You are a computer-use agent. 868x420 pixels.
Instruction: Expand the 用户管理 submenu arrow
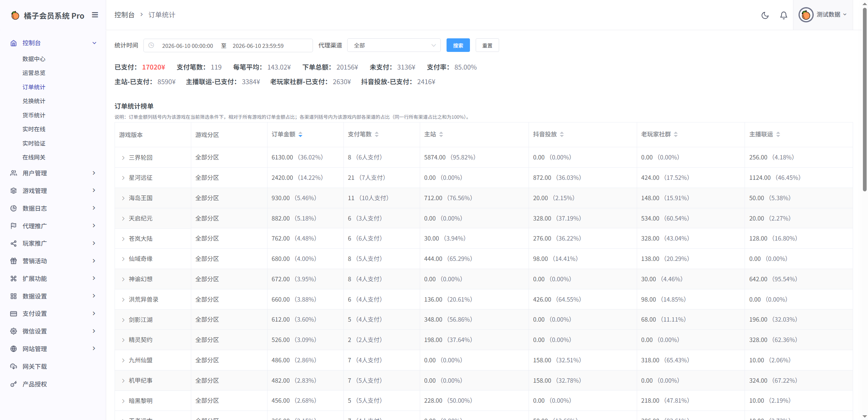(x=94, y=173)
